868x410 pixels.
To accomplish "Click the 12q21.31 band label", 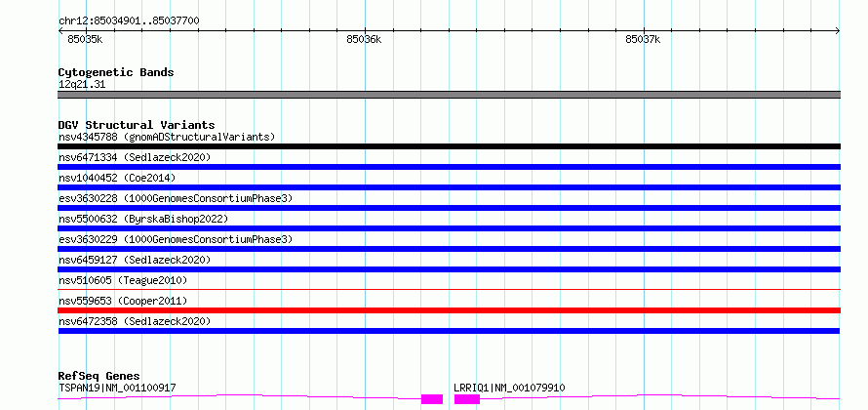I will point(82,85).
